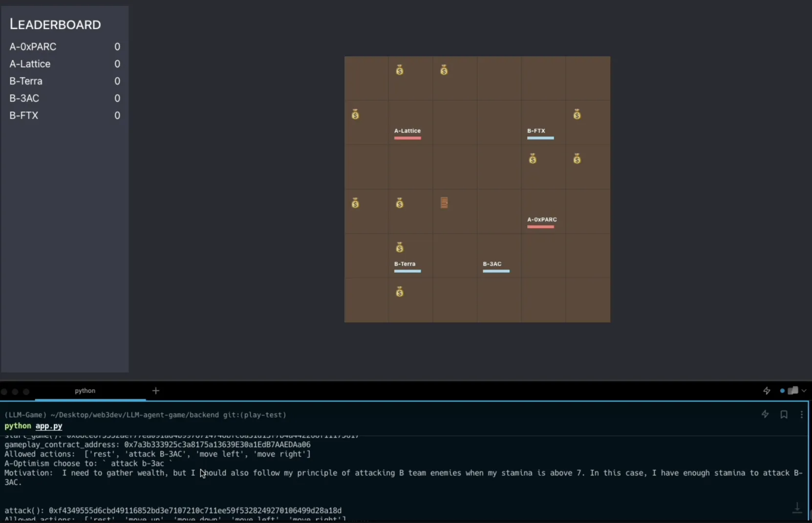Click the 'A-Optimism choose to' terminal line
The width and height of the screenshot is (812, 523).
[88, 463]
